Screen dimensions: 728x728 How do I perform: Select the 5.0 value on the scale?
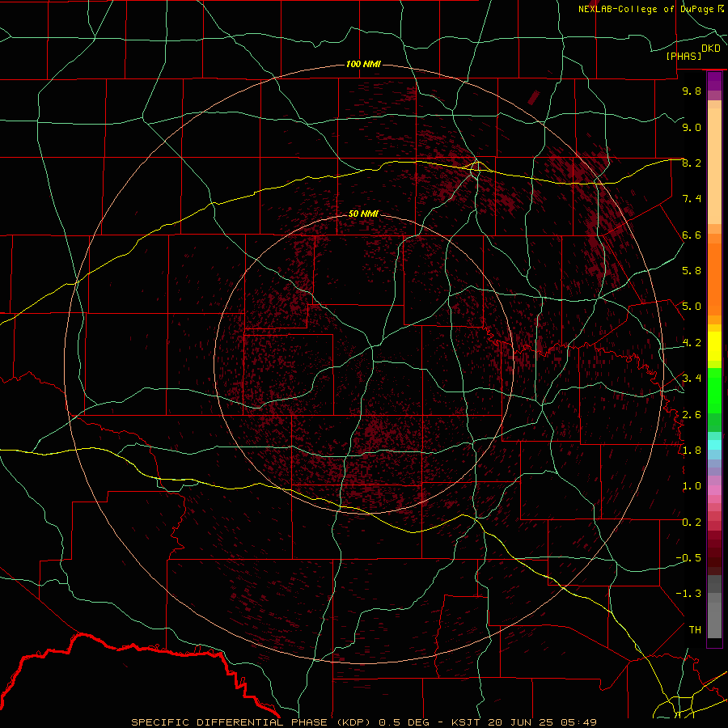pos(692,307)
